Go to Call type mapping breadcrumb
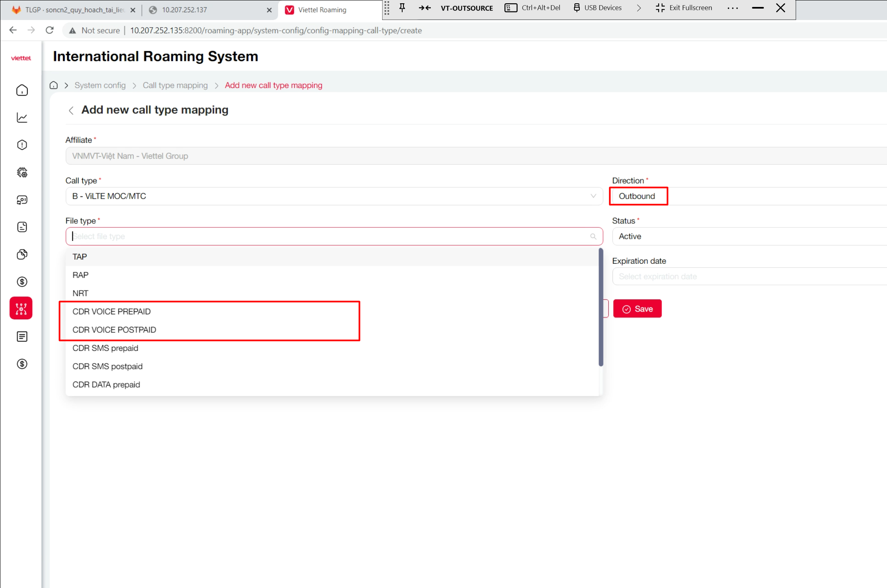 pos(175,85)
